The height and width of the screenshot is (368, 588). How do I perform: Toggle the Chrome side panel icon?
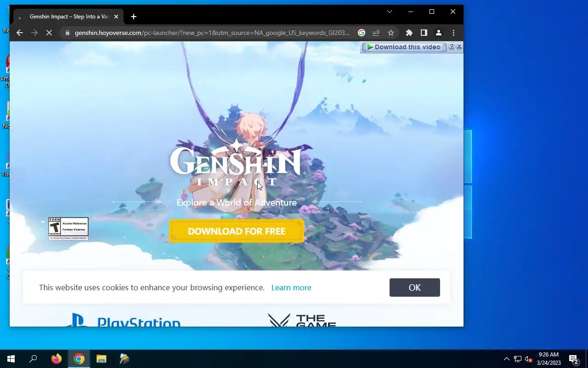(x=424, y=33)
